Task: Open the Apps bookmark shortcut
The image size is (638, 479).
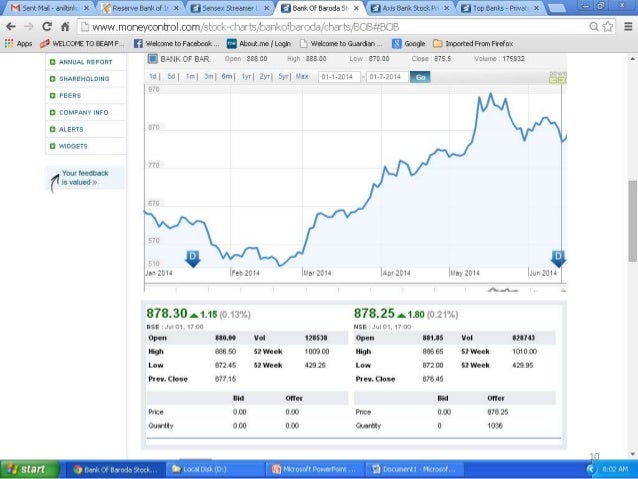Action: pyautogui.click(x=18, y=44)
